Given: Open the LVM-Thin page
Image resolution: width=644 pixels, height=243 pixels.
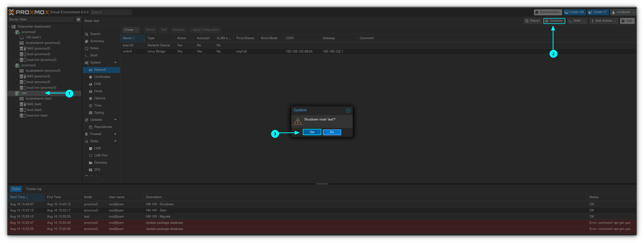Looking at the screenshot, I should 101,155.
